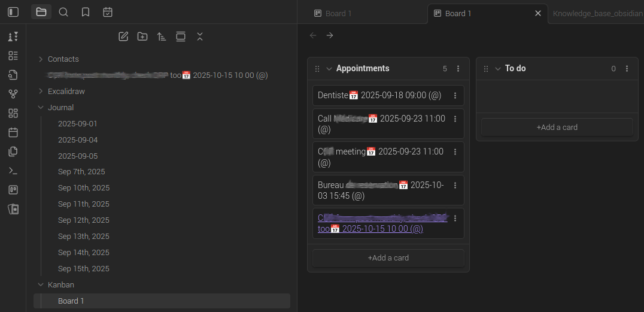Change file sort order
The width and height of the screenshot is (644, 312).
pos(162,37)
